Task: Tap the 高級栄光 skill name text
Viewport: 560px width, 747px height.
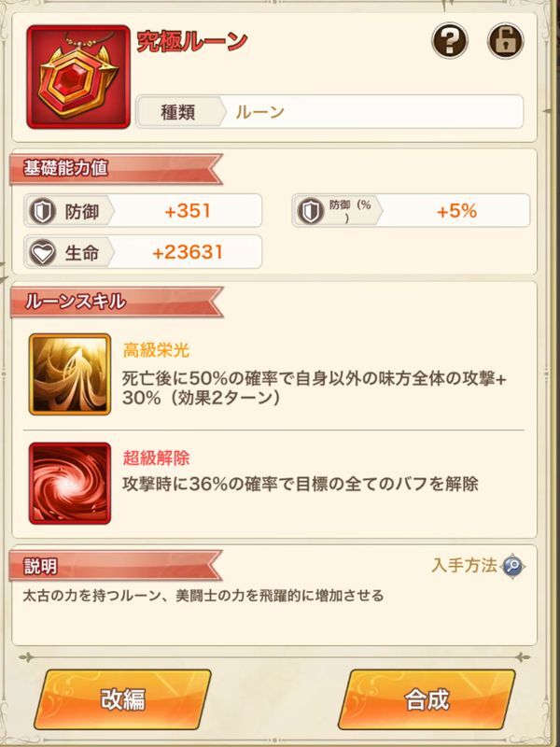Action: pyautogui.click(x=156, y=351)
